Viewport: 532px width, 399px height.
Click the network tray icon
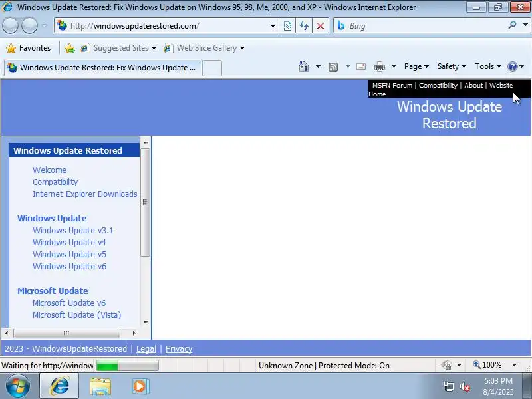[448, 386]
